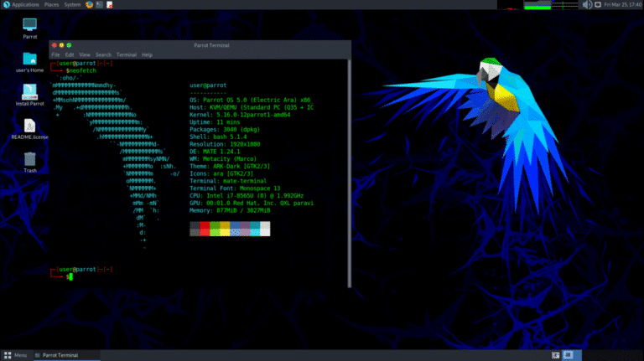The height and width of the screenshot is (361, 644).
Task: Open the View menu in Parrot Terminal
Action: click(85, 54)
